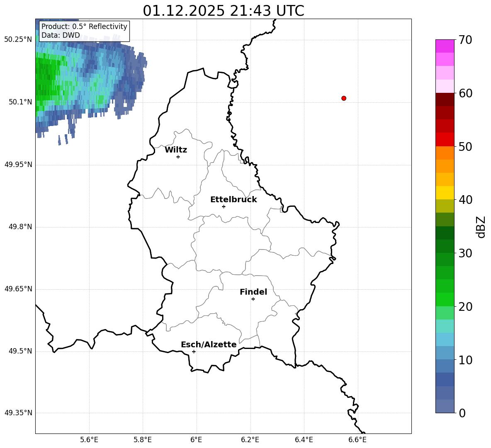Click the Ettelbruck station cross marker
Image resolution: width=491 pixels, height=448 pixels.
224,206
